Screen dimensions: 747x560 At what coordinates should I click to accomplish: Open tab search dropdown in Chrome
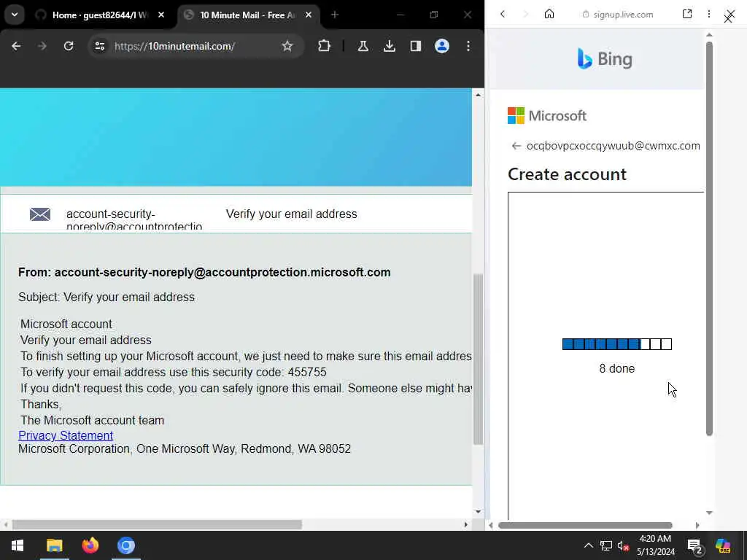coord(15,15)
